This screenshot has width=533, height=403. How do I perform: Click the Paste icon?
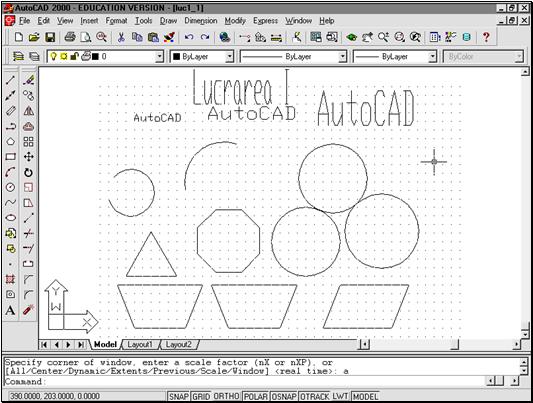pyautogui.click(x=153, y=37)
